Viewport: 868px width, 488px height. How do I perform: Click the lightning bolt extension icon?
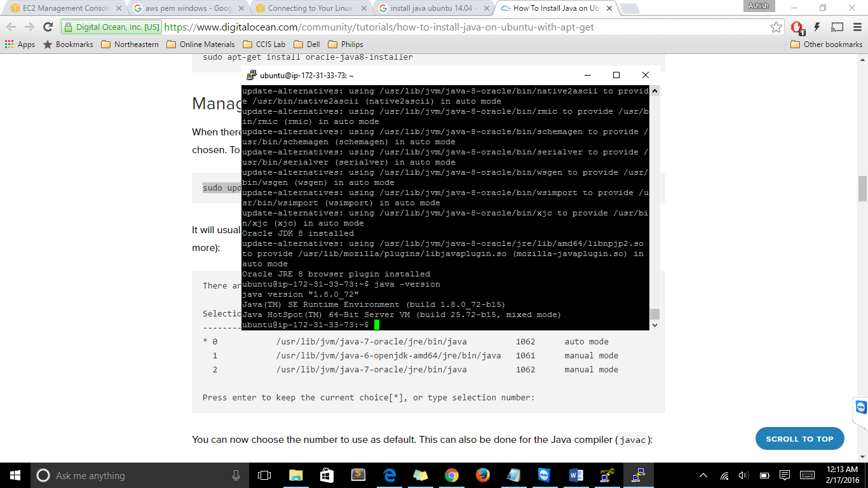817,27
